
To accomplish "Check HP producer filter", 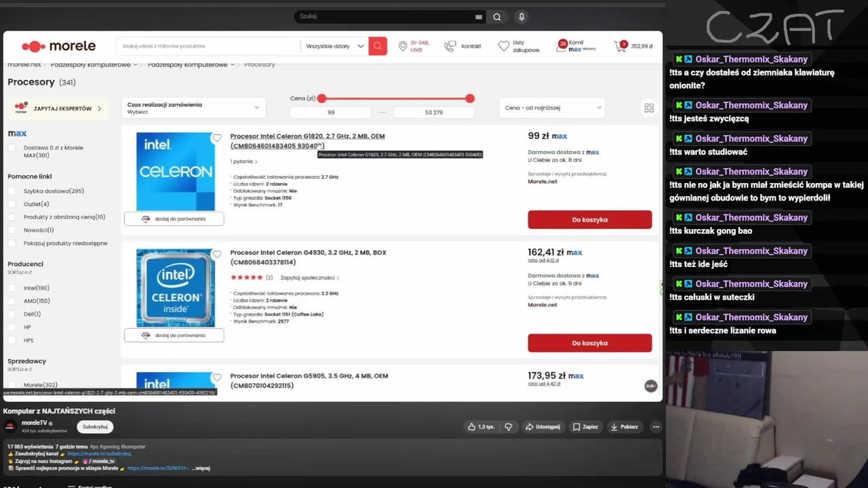I will 12,327.
